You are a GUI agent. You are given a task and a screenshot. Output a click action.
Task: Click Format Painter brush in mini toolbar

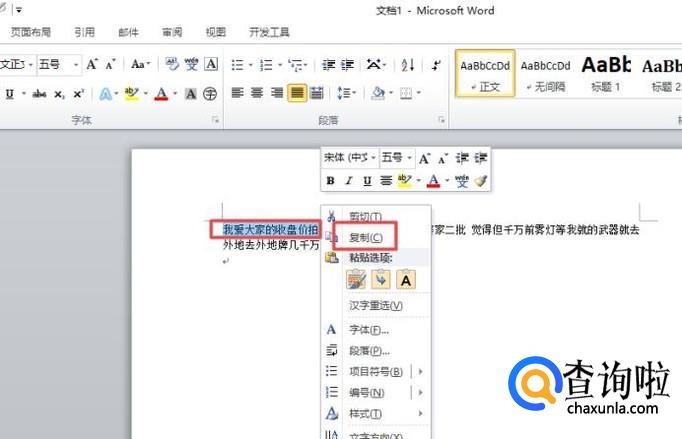pyautogui.click(x=481, y=181)
